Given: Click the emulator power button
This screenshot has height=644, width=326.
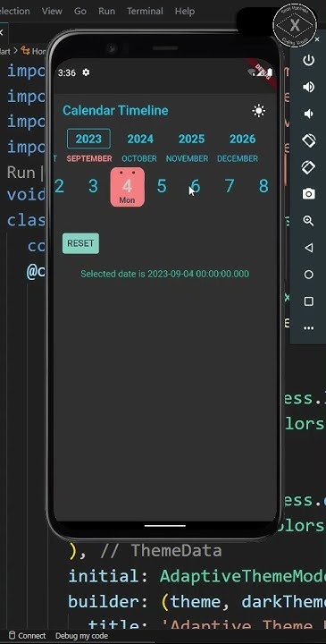Looking at the screenshot, I should (308, 61).
